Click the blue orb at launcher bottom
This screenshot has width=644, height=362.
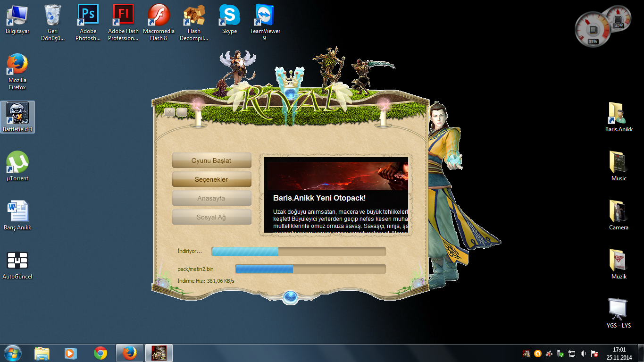(x=290, y=297)
